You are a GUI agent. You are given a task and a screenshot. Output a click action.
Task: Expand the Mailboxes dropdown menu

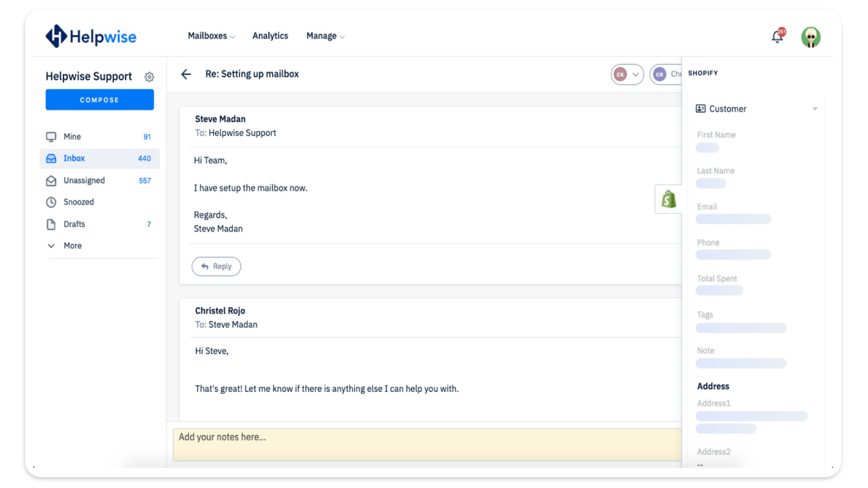click(x=212, y=36)
